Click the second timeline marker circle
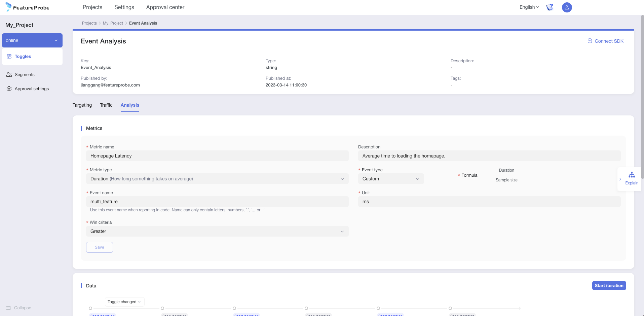The image size is (644, 316). point(162,308)
